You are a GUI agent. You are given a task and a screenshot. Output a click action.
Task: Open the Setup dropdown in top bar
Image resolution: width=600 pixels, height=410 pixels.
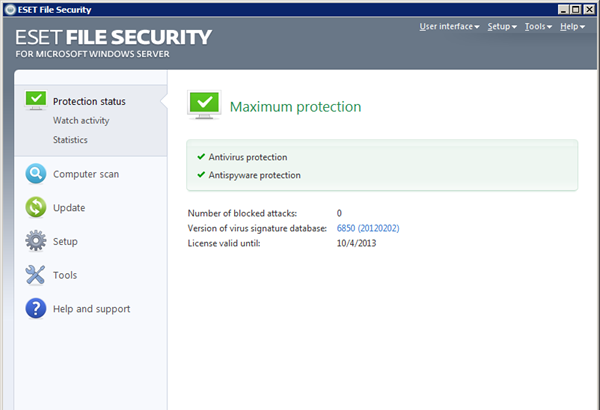(x=502, y=26)
